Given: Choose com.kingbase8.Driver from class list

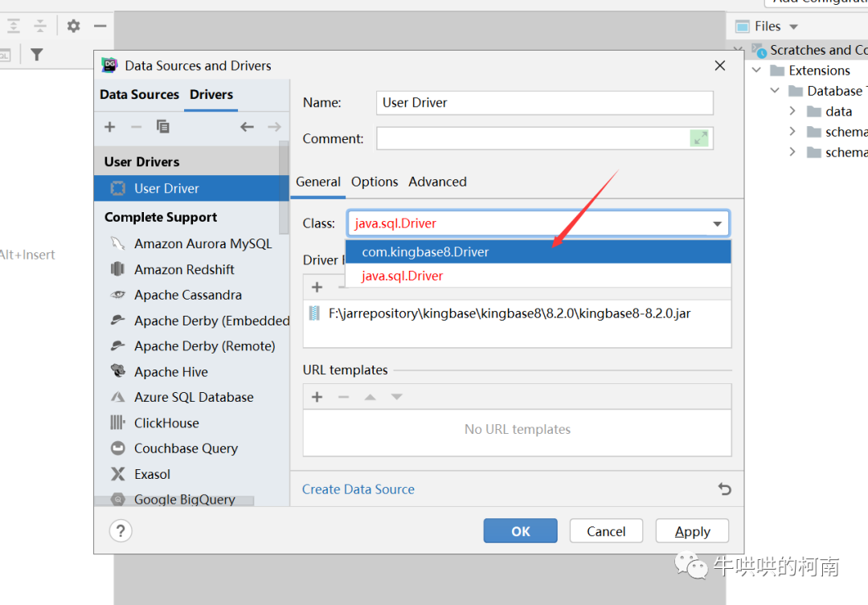Looking at the screenshot, I should pos(538,251).
